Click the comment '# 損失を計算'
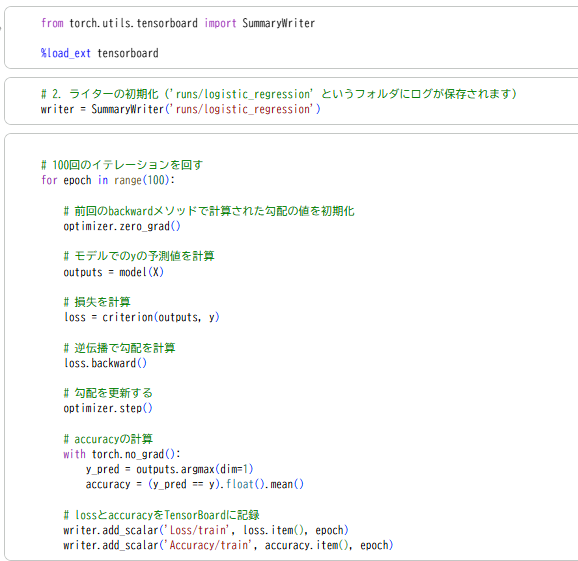Viewport: 578px width, 561px height. tap(97, 302)
